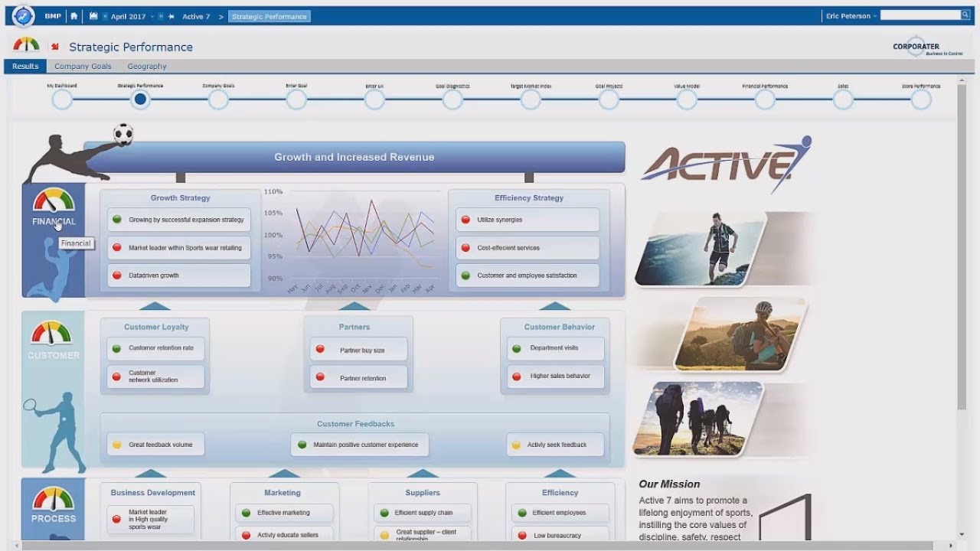Click the Strategic Performance breadcrumb
980x551 pixels.
point(269,16)
